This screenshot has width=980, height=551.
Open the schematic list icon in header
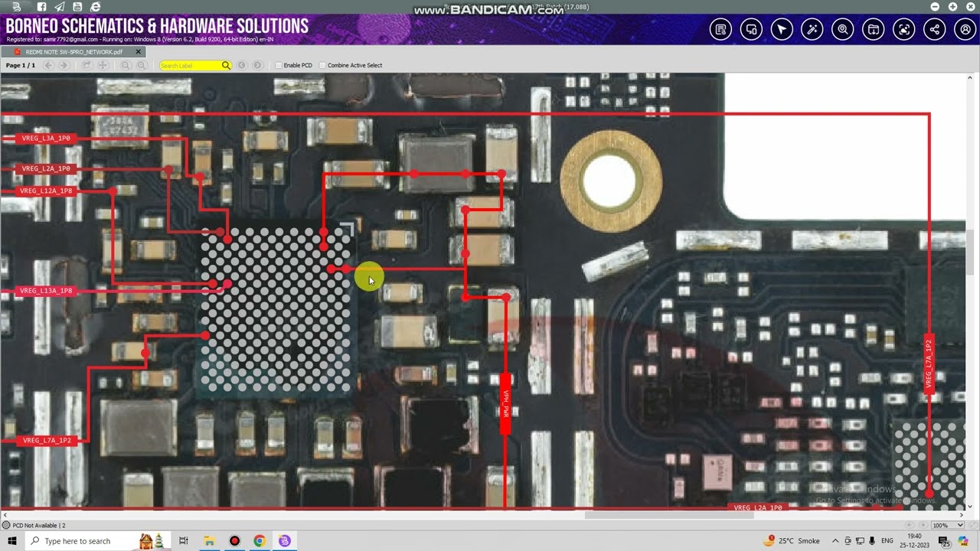click(720, 30)
